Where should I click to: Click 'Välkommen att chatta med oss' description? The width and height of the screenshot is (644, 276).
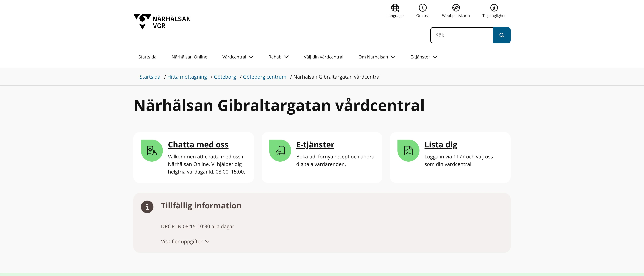(x=206, y=164)
